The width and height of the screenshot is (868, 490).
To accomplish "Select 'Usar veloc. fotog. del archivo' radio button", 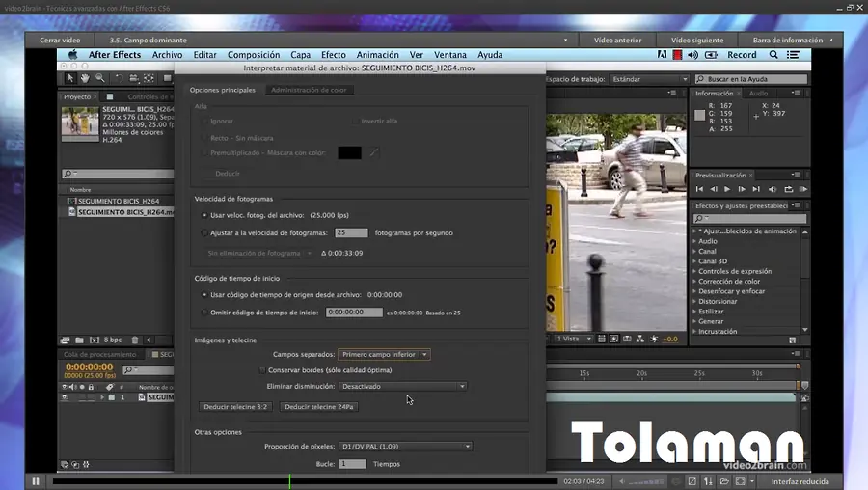I will pos(204,215).
